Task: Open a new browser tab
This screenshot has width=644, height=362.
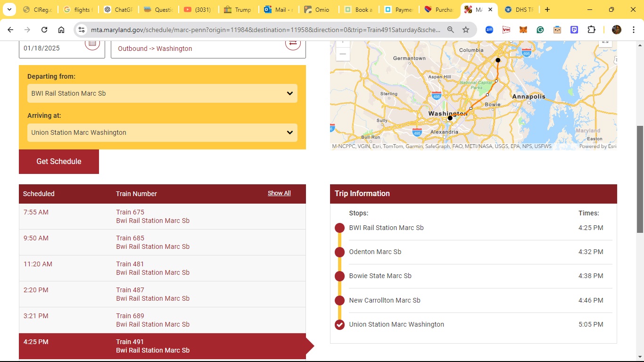Action: point(547,9)
